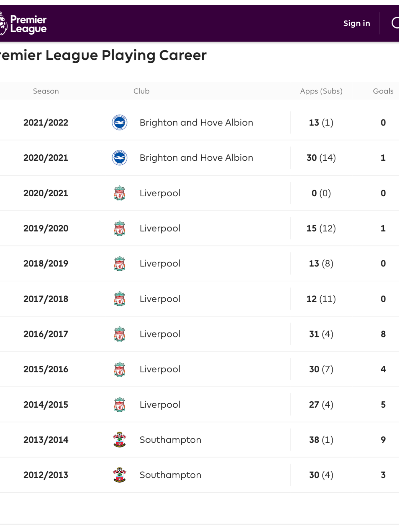Select the Season column header
399x532 pixels.
click(46, 91)
